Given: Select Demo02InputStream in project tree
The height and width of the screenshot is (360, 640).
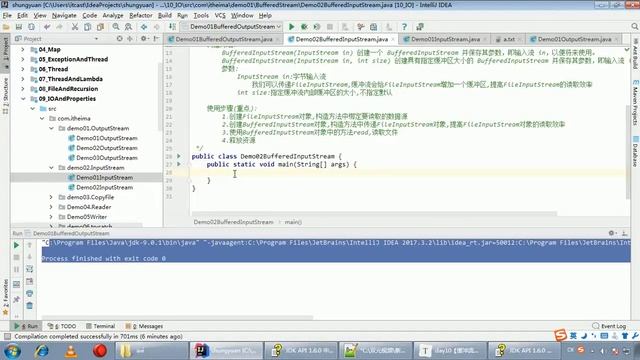Looking at the screenshot, I should (x=104, y=187).
